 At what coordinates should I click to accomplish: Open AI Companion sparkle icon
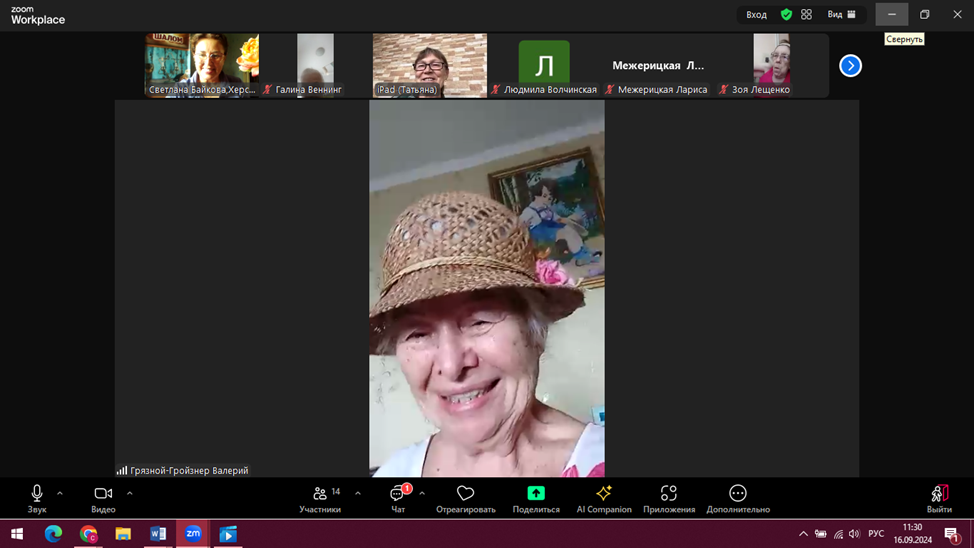pyautogui.click(x=604, y=493)
